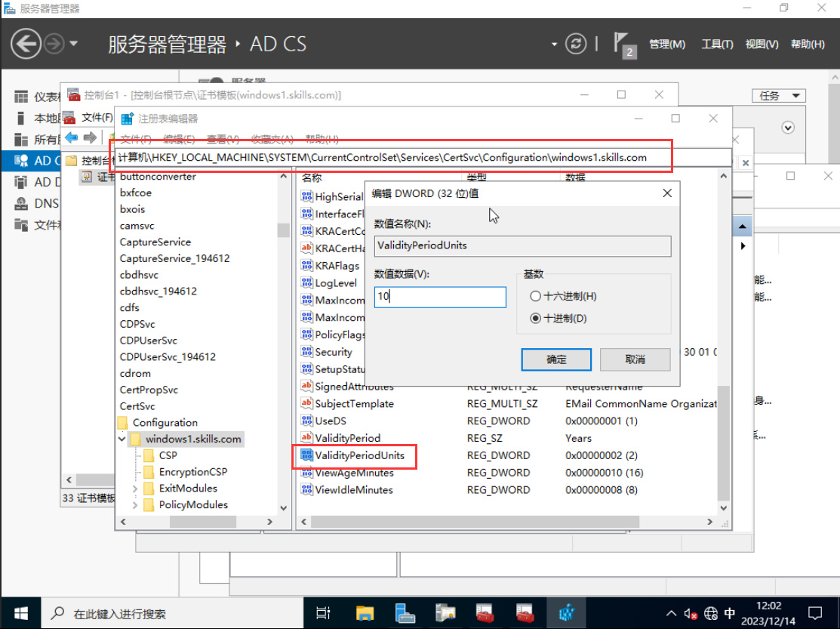
Task: Cancel the DWORD edit with 取消
Action: pos(635,359)
